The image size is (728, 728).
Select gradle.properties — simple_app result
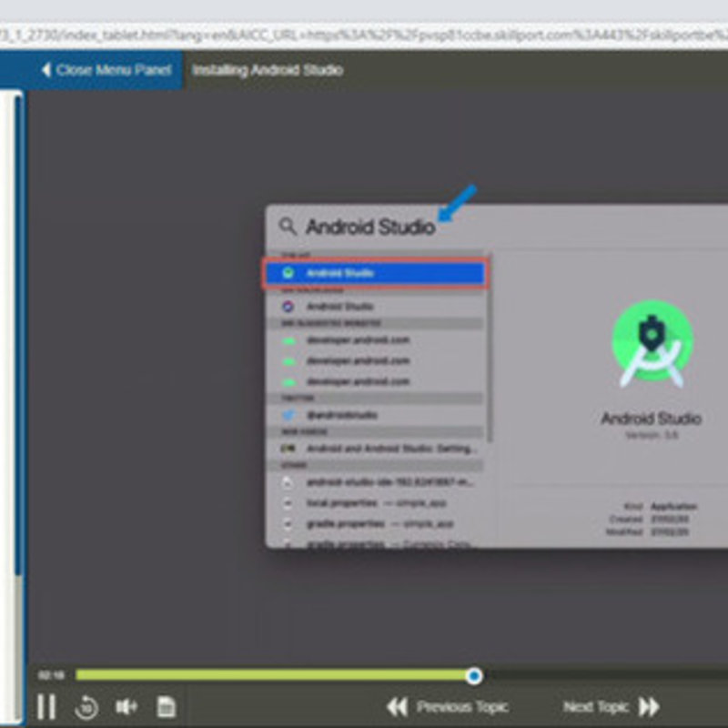(x=375, y=524)
